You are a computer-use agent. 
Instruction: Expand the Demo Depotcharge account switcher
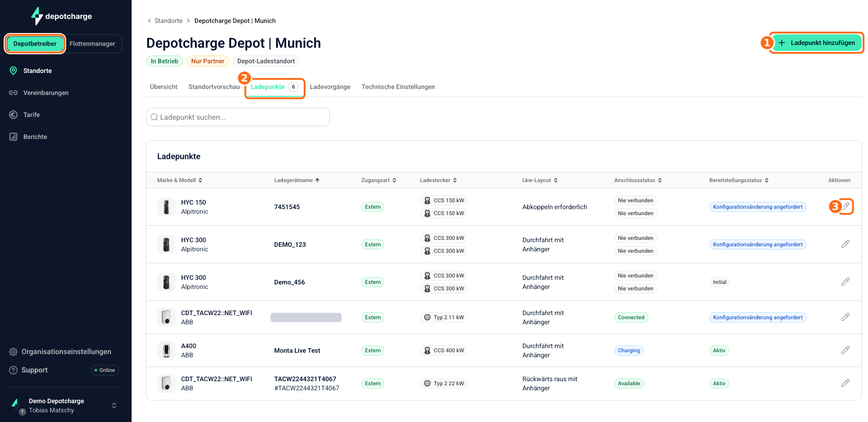(x=114, y=405)
